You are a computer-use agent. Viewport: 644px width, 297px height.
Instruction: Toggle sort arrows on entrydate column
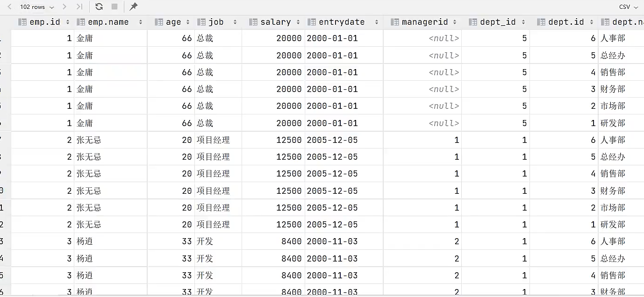376,22
